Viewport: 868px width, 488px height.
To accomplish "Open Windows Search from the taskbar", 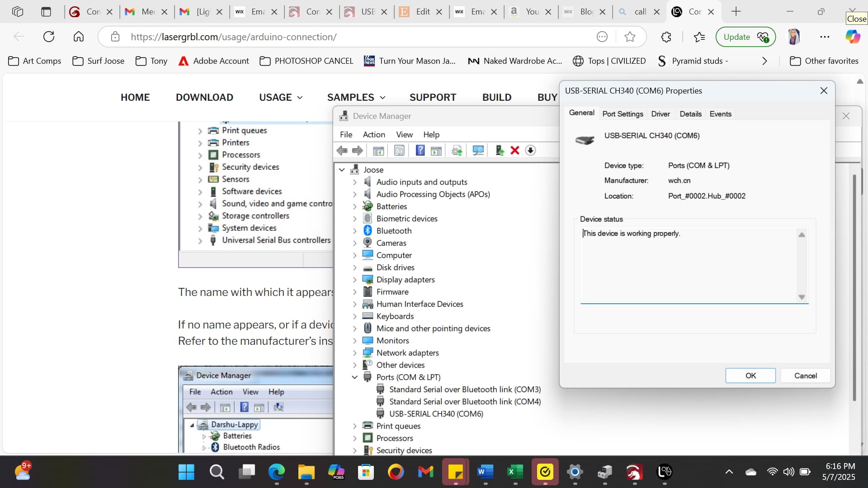I will pyautogui.click(x=217, y=472).
